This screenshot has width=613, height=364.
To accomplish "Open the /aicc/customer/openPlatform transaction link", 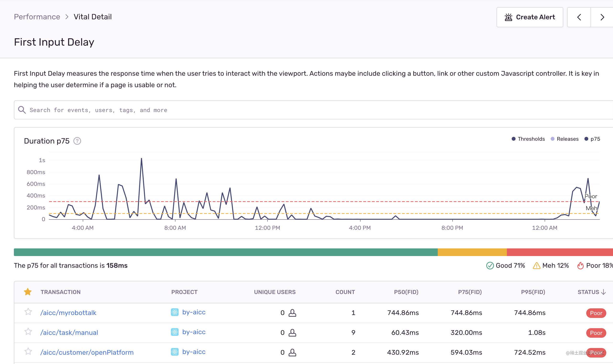I will click(87, 353).
